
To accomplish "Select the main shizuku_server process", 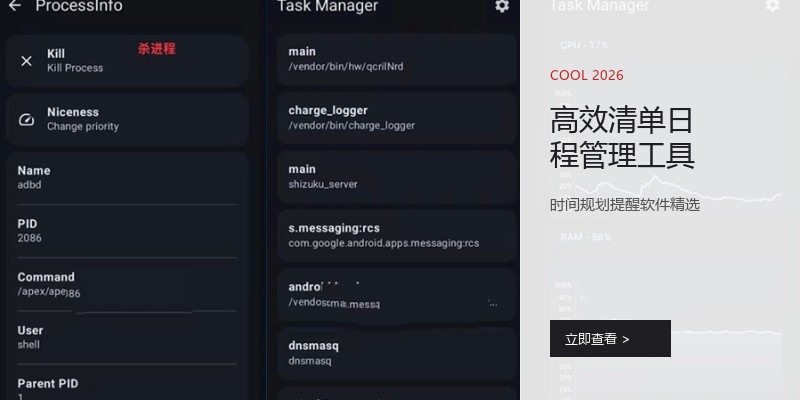I will point(397,177).
